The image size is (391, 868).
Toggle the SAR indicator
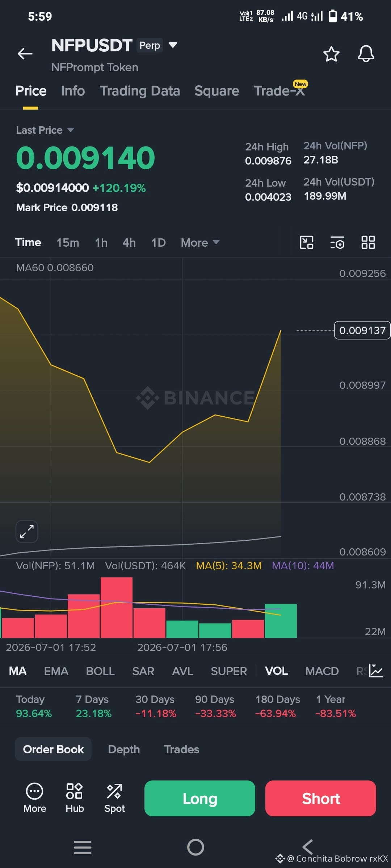[143, 671]
